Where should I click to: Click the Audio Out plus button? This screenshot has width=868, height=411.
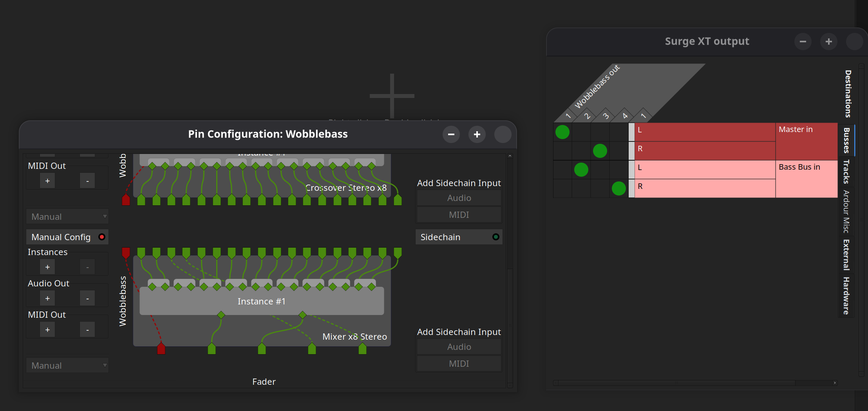point(47,299)
